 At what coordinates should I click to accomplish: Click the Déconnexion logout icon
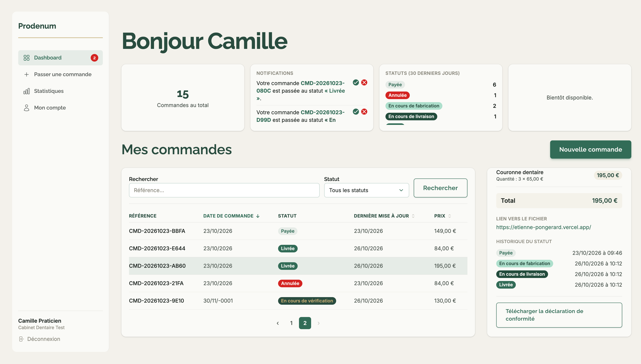point(21,339)
